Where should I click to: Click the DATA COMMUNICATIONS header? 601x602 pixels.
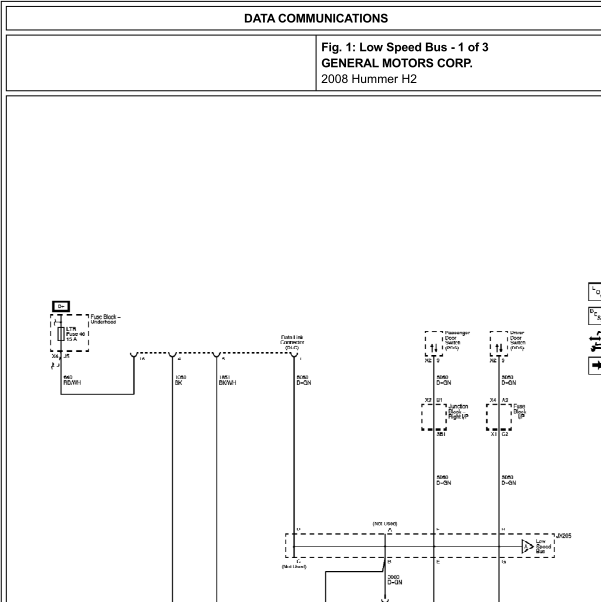[316, 18]
